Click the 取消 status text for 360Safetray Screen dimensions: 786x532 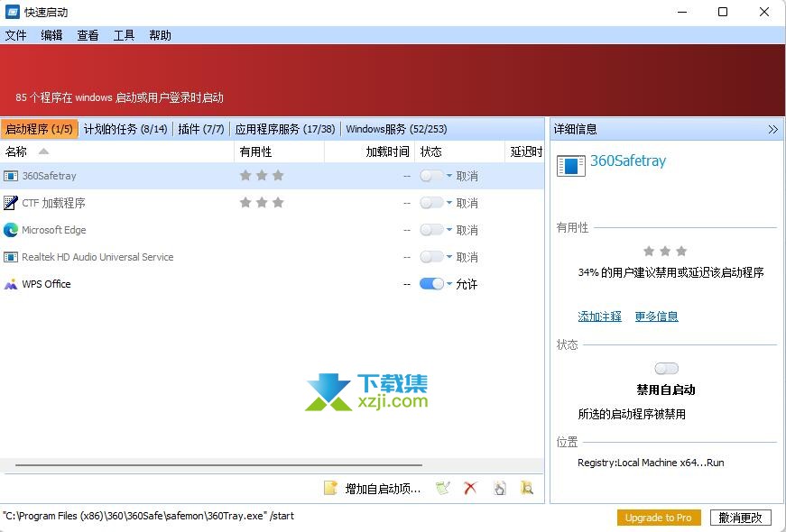467,177
